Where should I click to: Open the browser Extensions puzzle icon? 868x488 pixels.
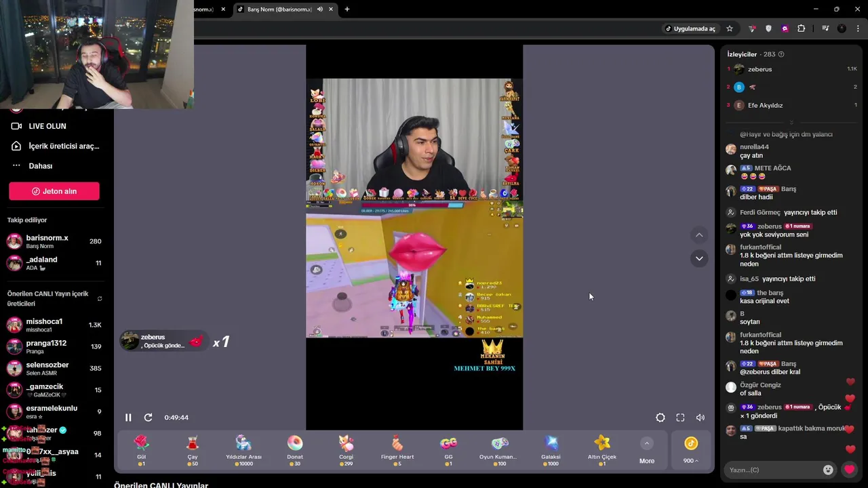[802, 28]
